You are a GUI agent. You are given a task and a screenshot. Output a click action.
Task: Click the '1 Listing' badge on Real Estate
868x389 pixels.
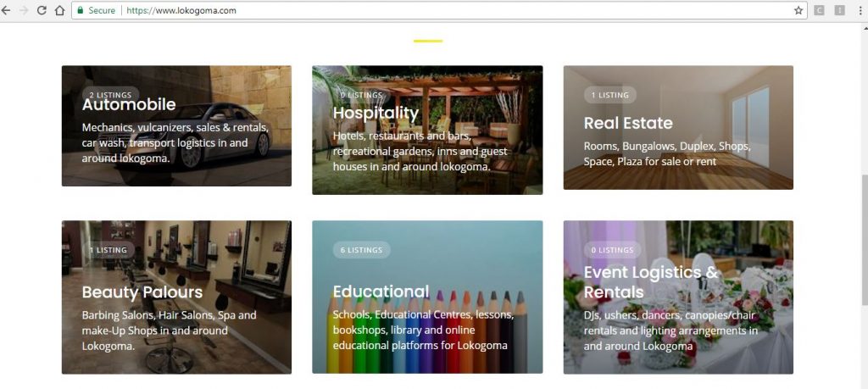609,95
